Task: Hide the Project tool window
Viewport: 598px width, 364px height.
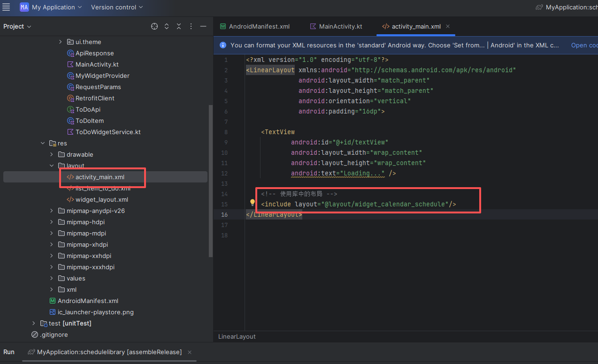Action: [x=203, y=26]
